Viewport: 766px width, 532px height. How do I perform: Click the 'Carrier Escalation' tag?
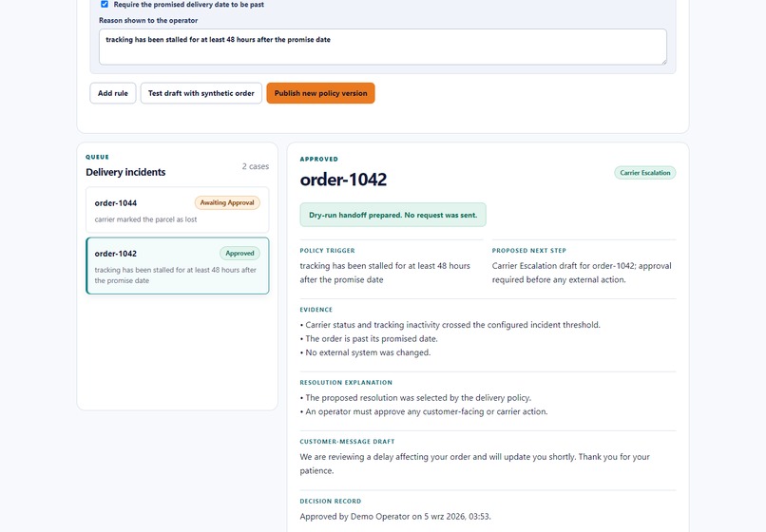[x=645, y=173]
